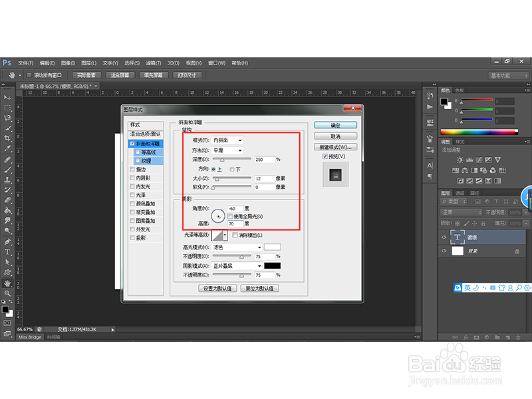The height and width of the screenshot is (399, 532).
Task: Add a Levels adjustment
Action: point(469,160)
